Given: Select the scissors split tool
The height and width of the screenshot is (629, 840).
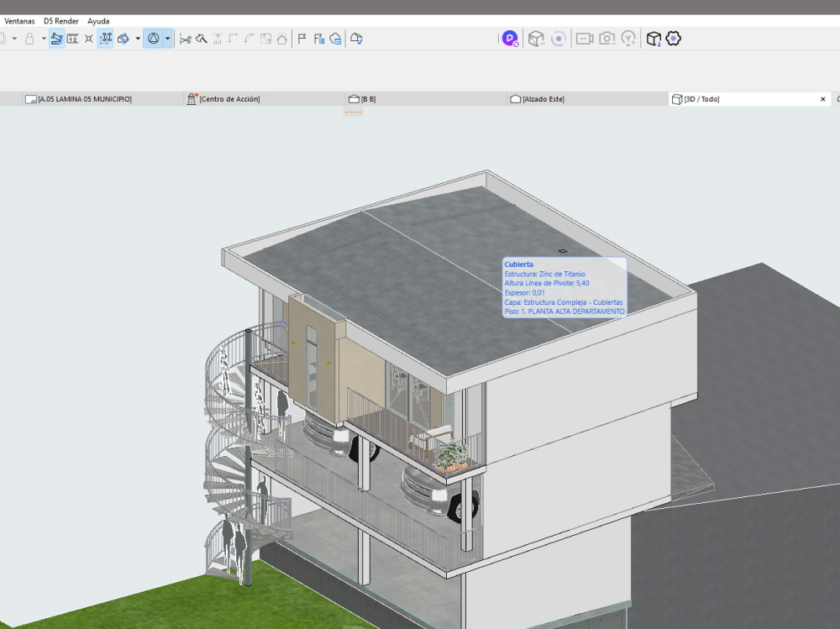Looking at the screenshot, I should click(x=186, y=39).
